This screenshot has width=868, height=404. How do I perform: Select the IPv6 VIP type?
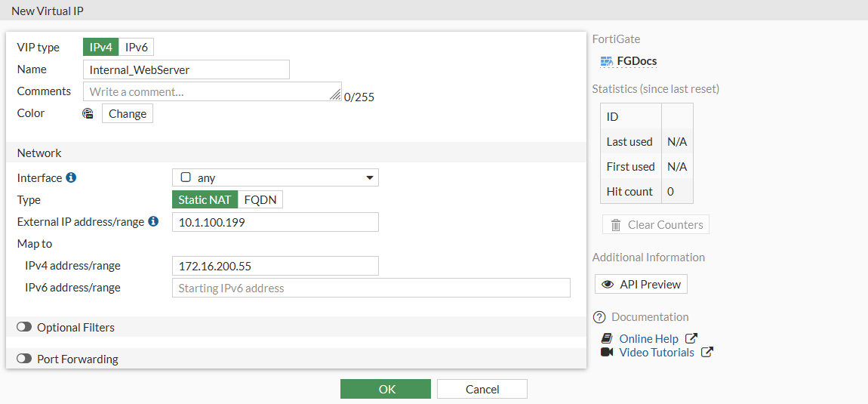(137, 48)
